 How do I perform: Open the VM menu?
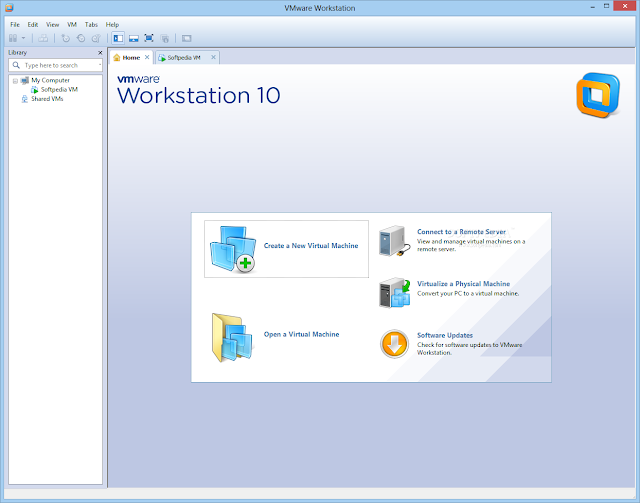point(72,24)
